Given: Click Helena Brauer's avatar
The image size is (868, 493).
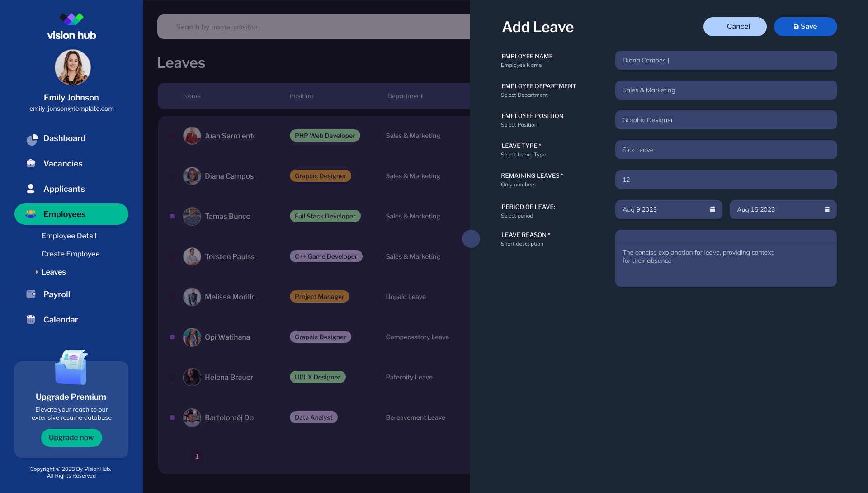Looking at the screenshot, I should coord(192,377).
